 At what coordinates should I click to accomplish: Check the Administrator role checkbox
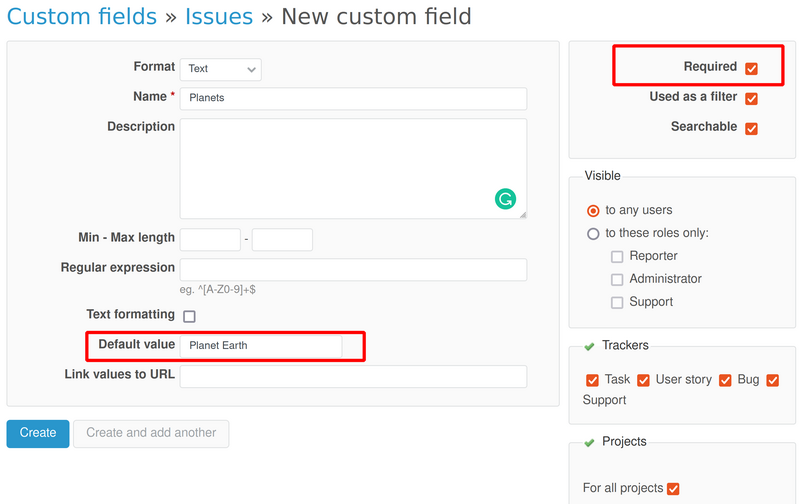click(617, 280)
